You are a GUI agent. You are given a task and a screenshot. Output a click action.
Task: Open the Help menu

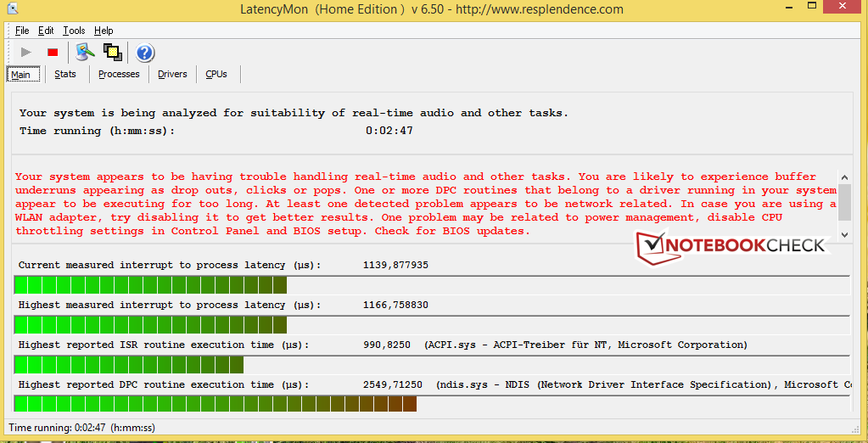104,31
